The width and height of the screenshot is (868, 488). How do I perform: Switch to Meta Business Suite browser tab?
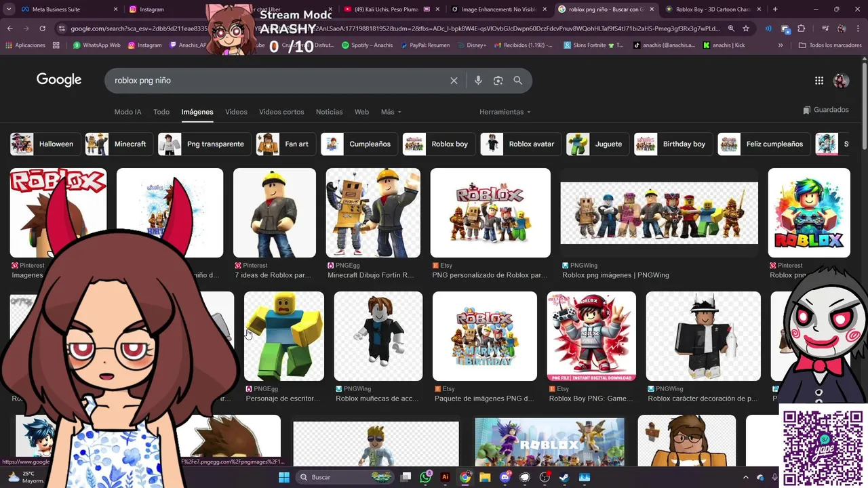pyautogui.click(x=69, y=9)
